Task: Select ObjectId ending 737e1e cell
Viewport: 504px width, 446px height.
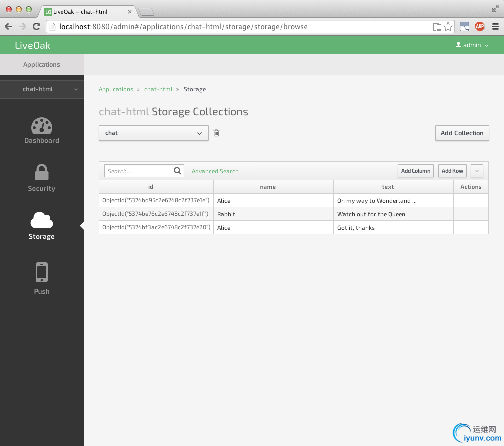Action: point(156,200)
